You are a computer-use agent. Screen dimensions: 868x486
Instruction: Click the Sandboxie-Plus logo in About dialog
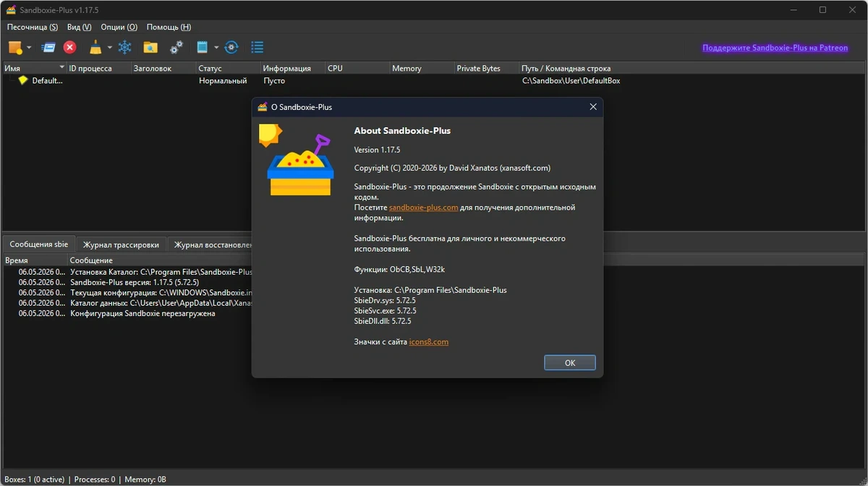pos(296,160)
